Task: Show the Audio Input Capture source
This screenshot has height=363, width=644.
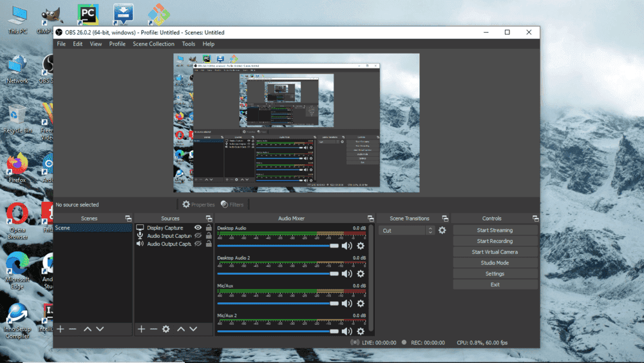Action: tap(198, 236)
